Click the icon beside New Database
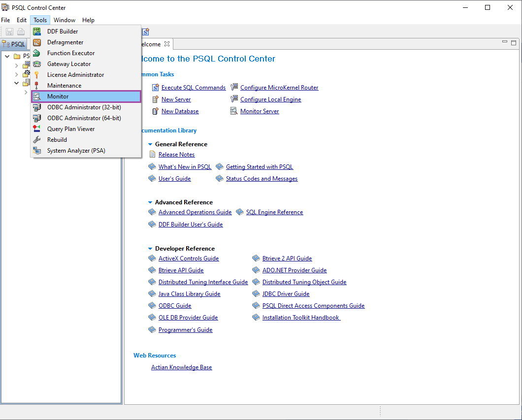 [x=156, y=111]
